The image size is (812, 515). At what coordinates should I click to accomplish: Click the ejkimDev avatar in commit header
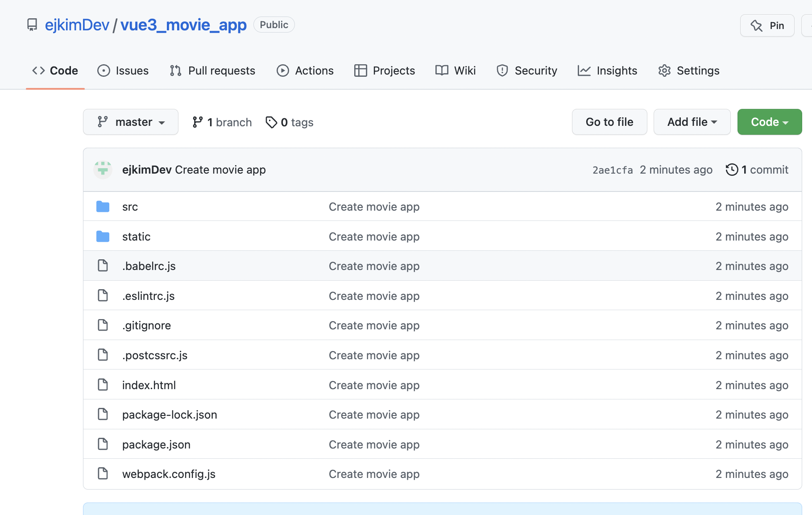pyautogui.click(x=103, y=170)
